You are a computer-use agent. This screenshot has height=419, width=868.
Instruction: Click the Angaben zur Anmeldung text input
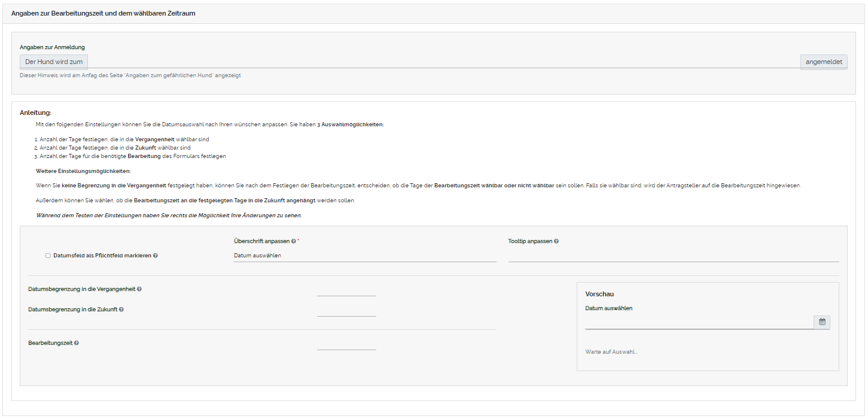point(443,62)
